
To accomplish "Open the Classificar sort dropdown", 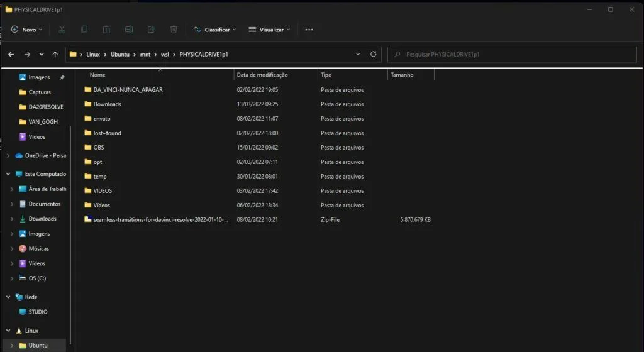I will coord(215,30).
